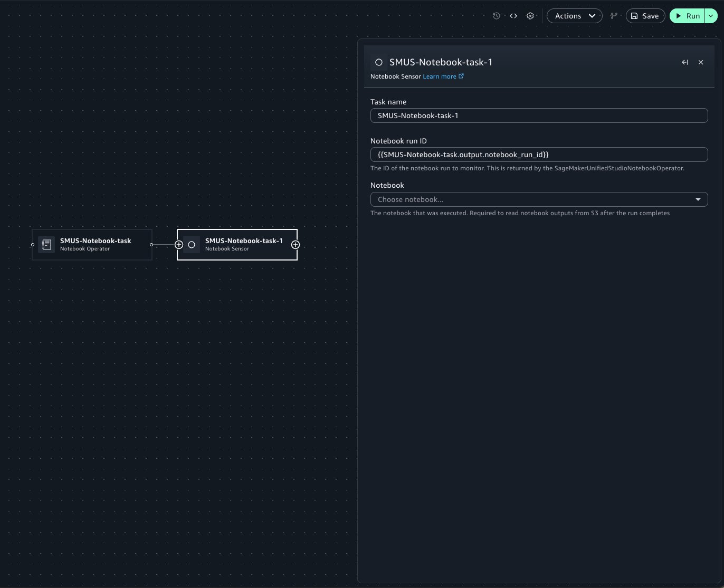This screenshot has height=588, width=724.
Task: Select the SMUS-Notebook-task operator node
Action: [x=92, y=245]
